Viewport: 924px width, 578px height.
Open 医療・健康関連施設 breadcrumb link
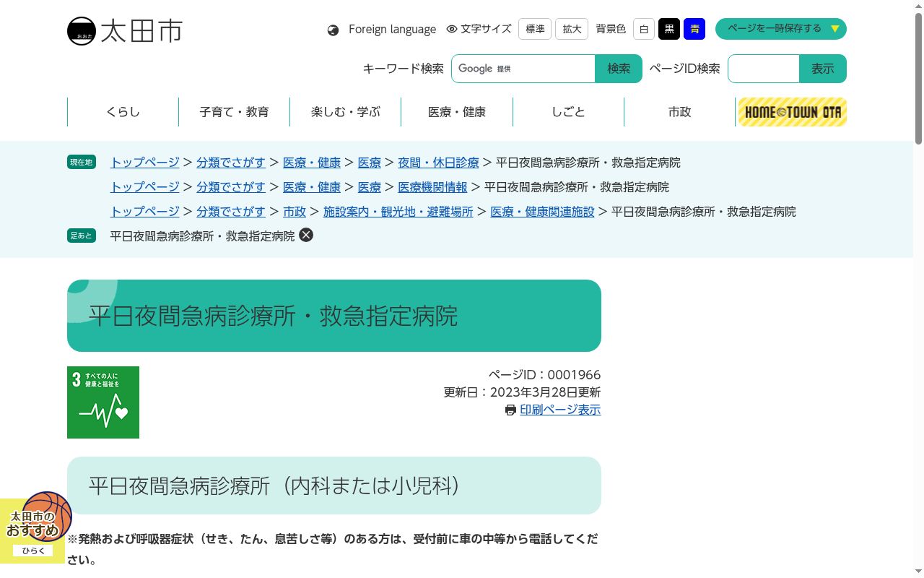pos(542,212)
